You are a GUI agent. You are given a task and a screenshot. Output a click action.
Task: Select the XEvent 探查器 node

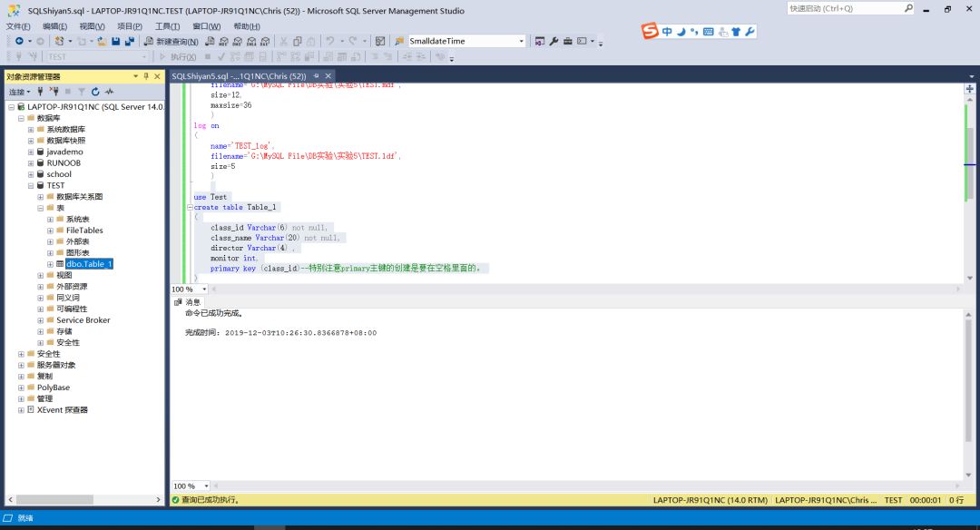click(62, 410)
